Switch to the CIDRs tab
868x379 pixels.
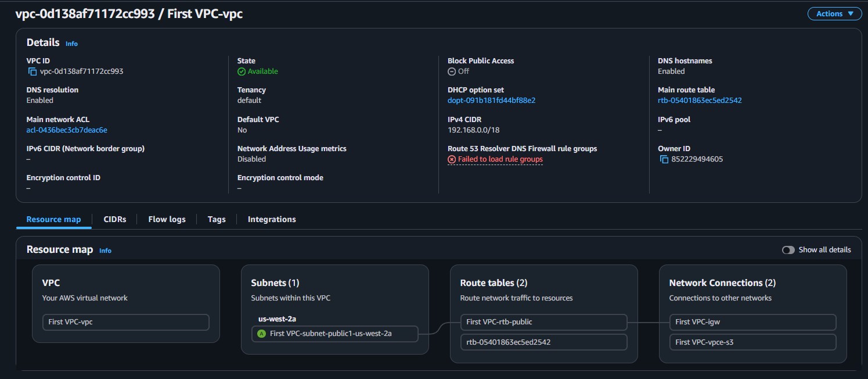click(x=114, y=219)
